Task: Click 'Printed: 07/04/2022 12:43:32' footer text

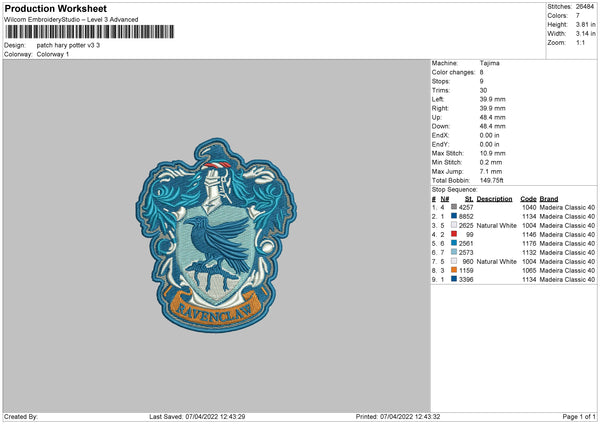Action: [x=398, y=416]
